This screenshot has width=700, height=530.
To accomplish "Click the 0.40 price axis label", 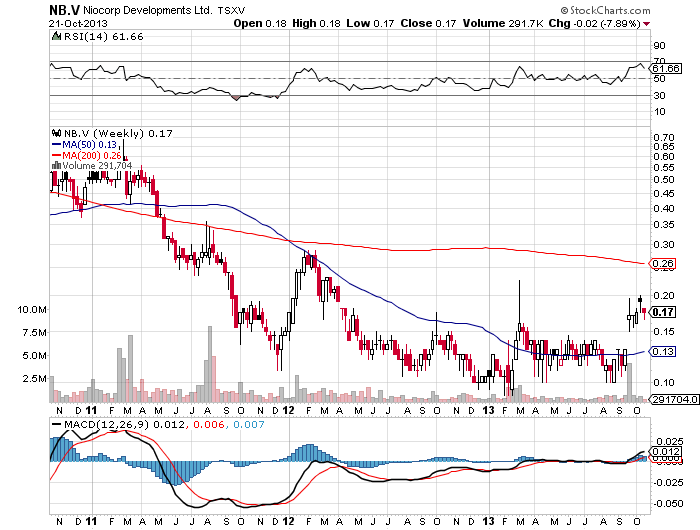I will coord(664,209).
